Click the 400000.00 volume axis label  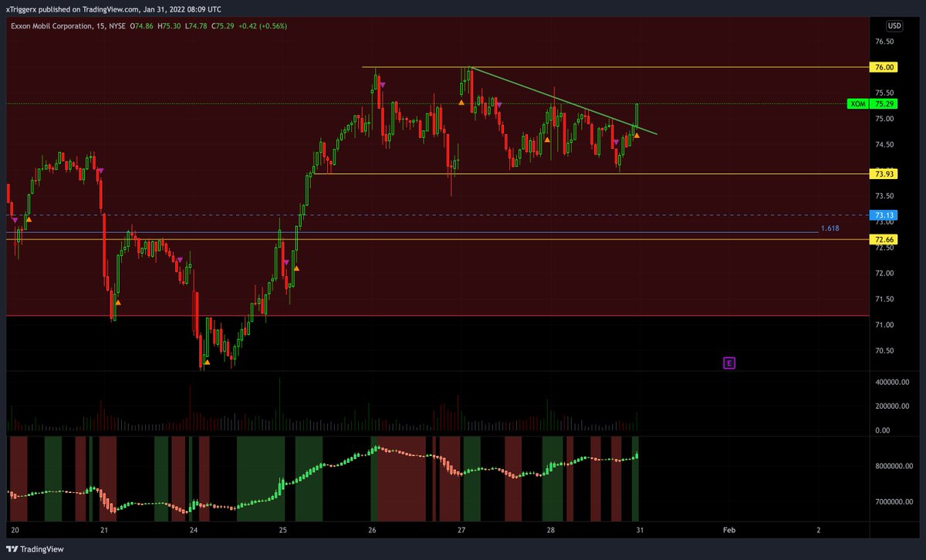point(891,383)
